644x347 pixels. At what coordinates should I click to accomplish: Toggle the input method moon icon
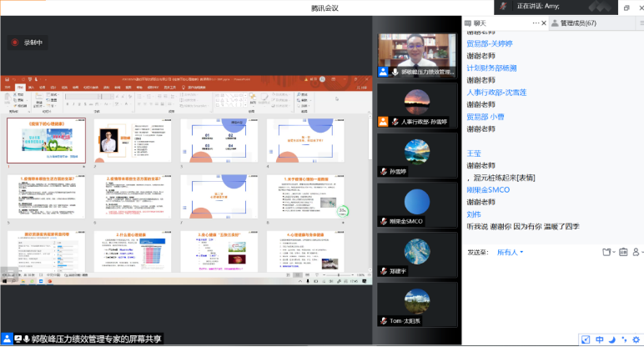pos(611,339)
